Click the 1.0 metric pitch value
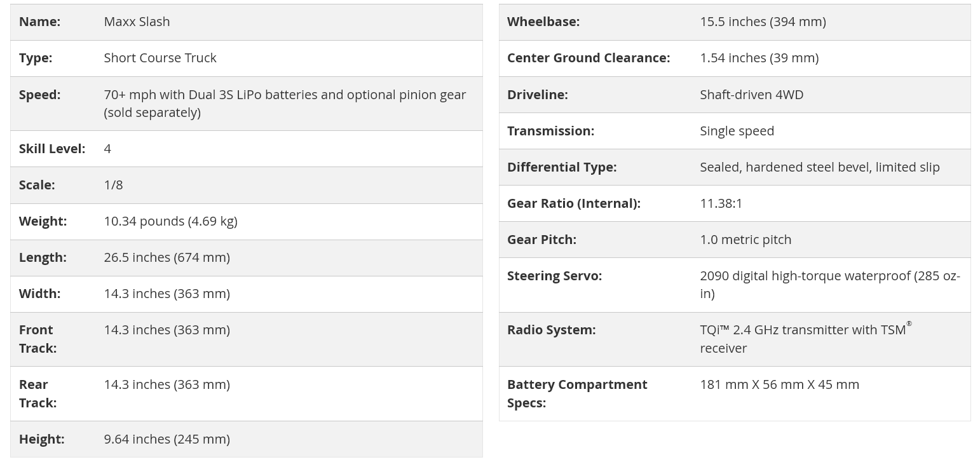This screenshot has height=462, width=980. [x=745, y=240]
